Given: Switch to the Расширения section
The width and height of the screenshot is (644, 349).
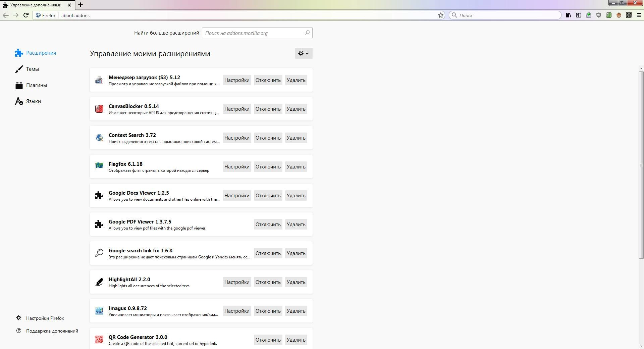Looking at the screenshot, I should pyautogui.click(x=36, y=53).
